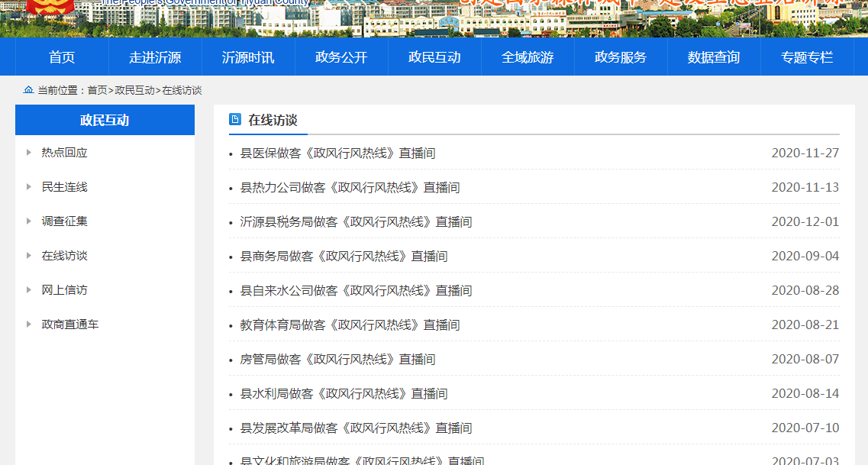The width and height of the screenshot is (868, 465).
Task: Expand the 热点回应 sidebar arrow
Action: coord(29,153)
